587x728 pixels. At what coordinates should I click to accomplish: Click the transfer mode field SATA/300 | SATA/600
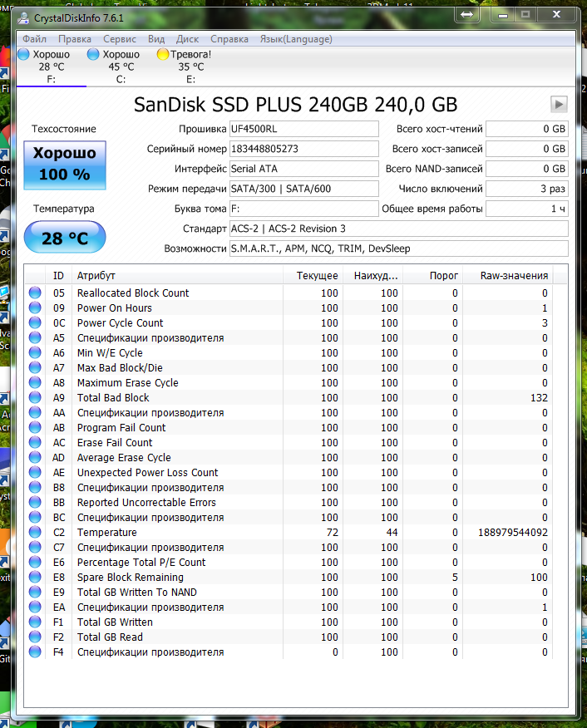point(304,189)
